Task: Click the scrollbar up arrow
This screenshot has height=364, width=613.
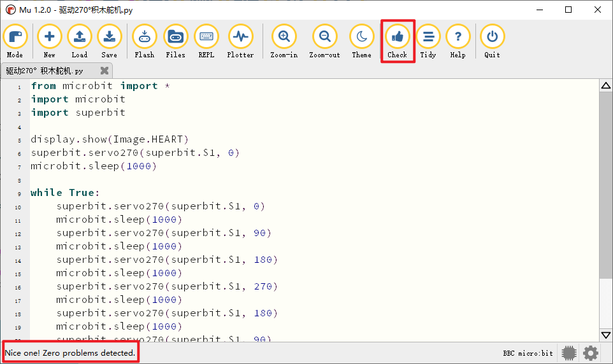Action: 606,85
